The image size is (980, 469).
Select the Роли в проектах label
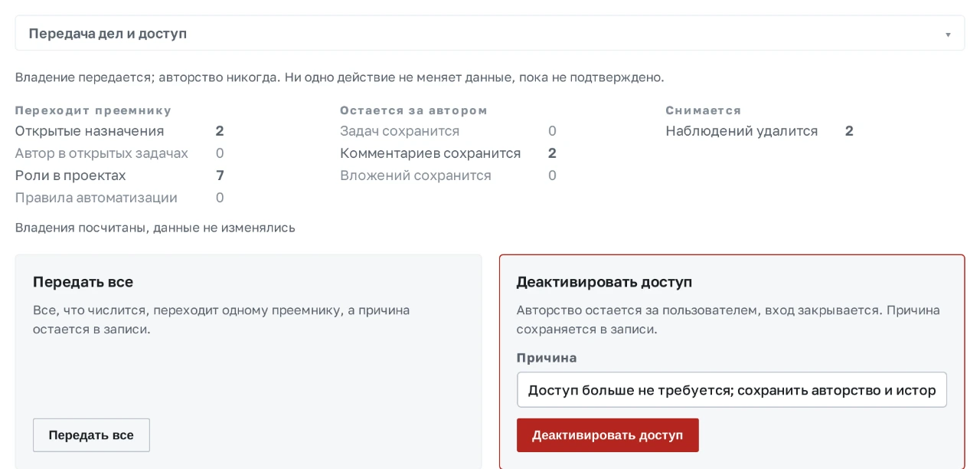pos(70,175)
